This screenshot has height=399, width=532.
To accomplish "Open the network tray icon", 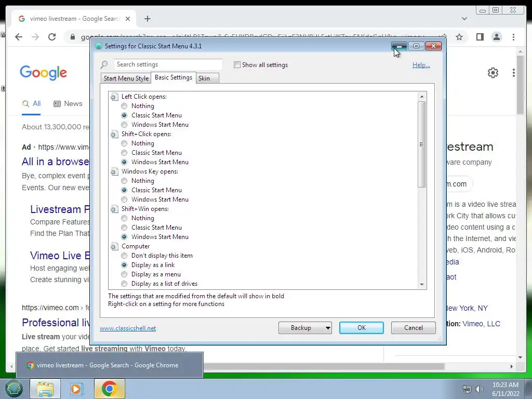I will 467,389.
